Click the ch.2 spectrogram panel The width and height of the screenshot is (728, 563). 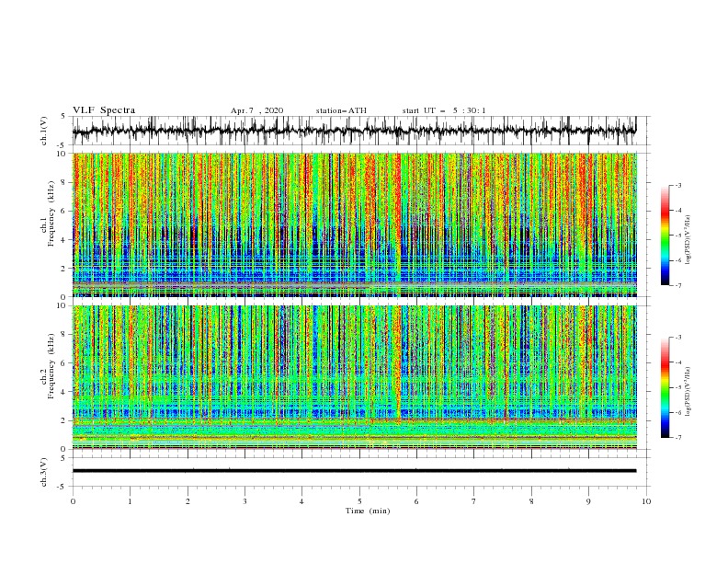coord(354,377)
